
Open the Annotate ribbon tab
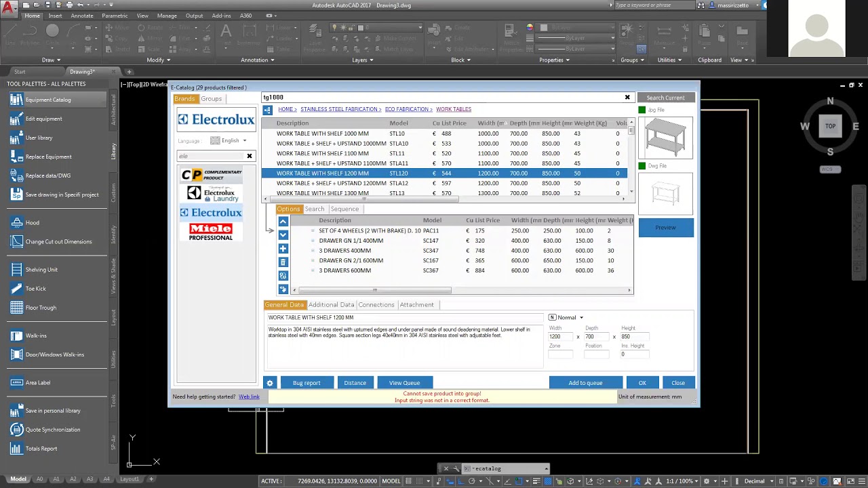point(82,16)
